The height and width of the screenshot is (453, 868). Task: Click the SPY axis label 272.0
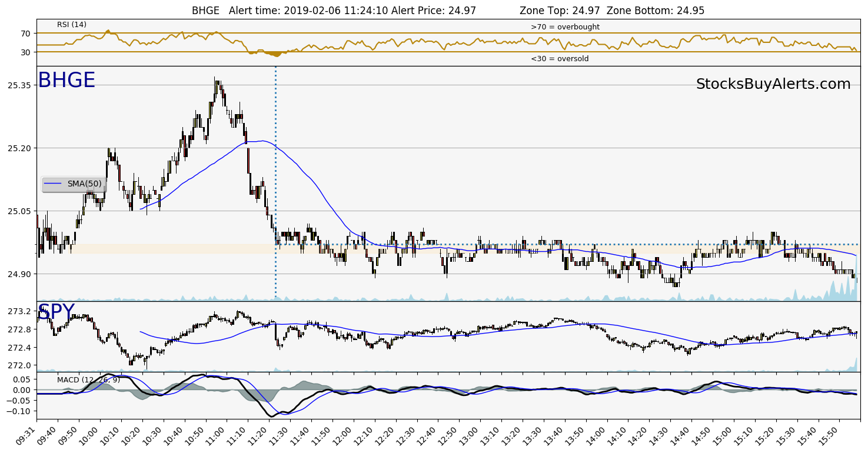19,365
